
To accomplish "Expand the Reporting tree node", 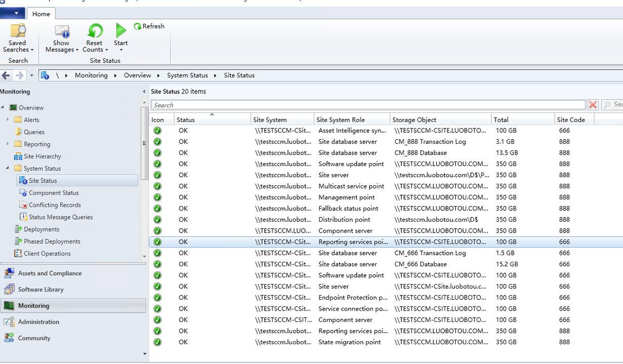I will tap(8, 144).
